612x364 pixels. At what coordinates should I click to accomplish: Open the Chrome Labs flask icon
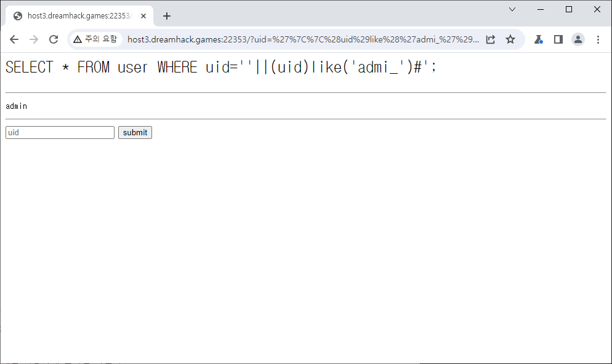[539, 39]
